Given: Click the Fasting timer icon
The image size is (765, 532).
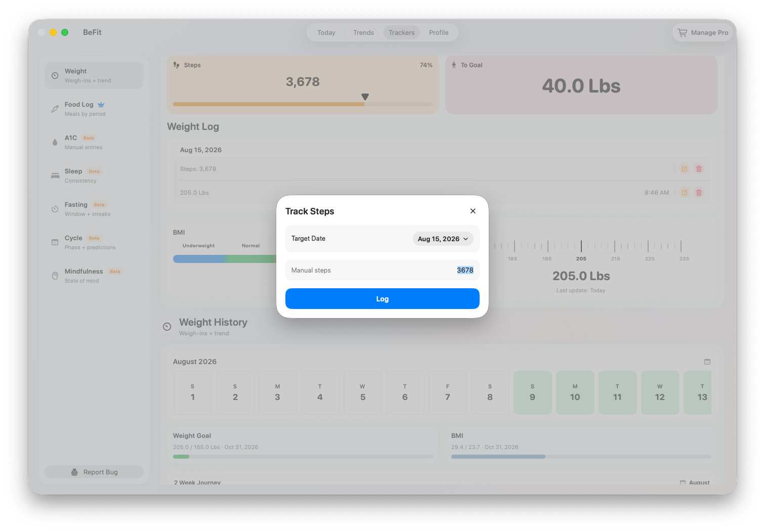Looking at the screenshot, I should pos(55,209).
